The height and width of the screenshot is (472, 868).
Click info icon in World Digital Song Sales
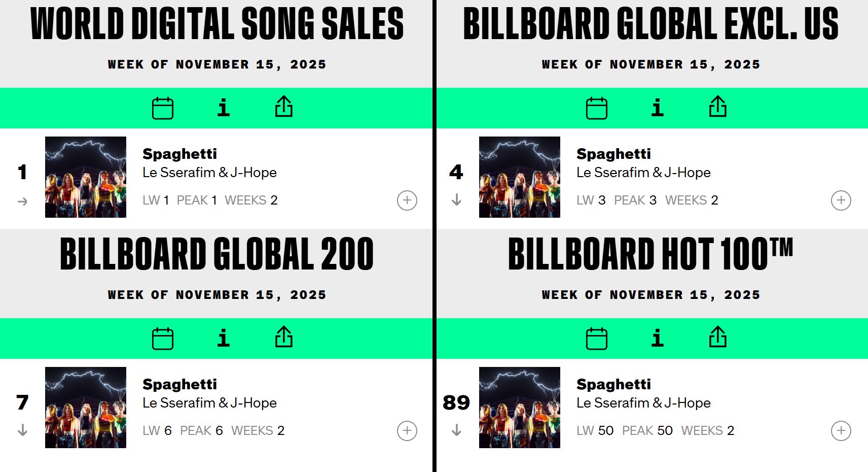[x=223, y=108]
